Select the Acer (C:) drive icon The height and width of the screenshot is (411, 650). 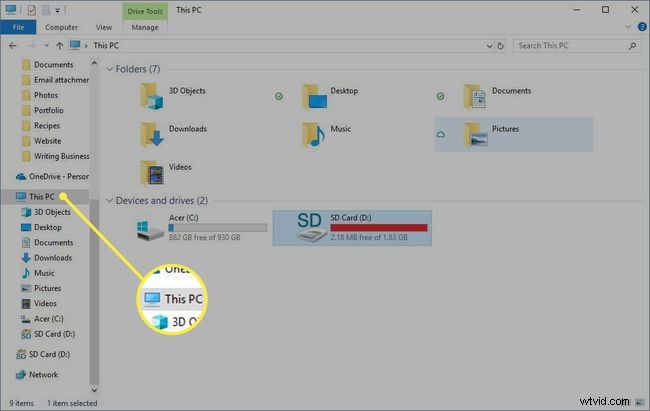pyautogui.click(x=150, y=229)
